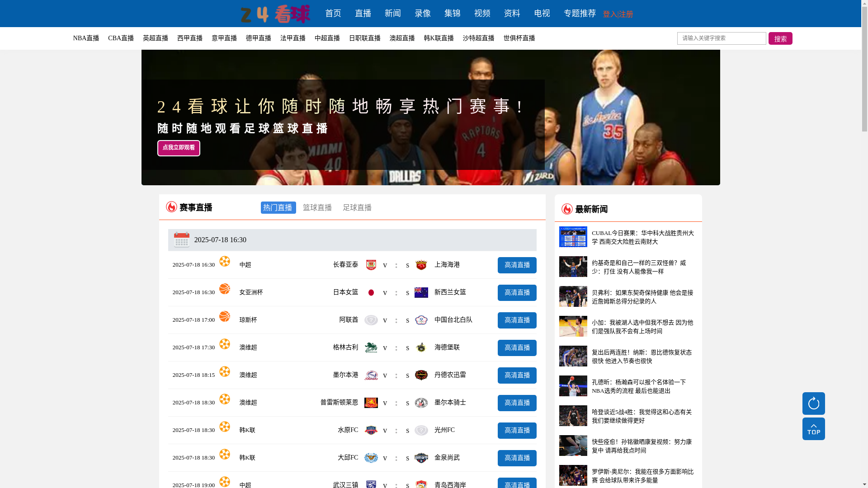Click the 阿联酋 placeholder team icon
Image resolution: width=868 pixels, height=488 pixels.
point(371,320)
